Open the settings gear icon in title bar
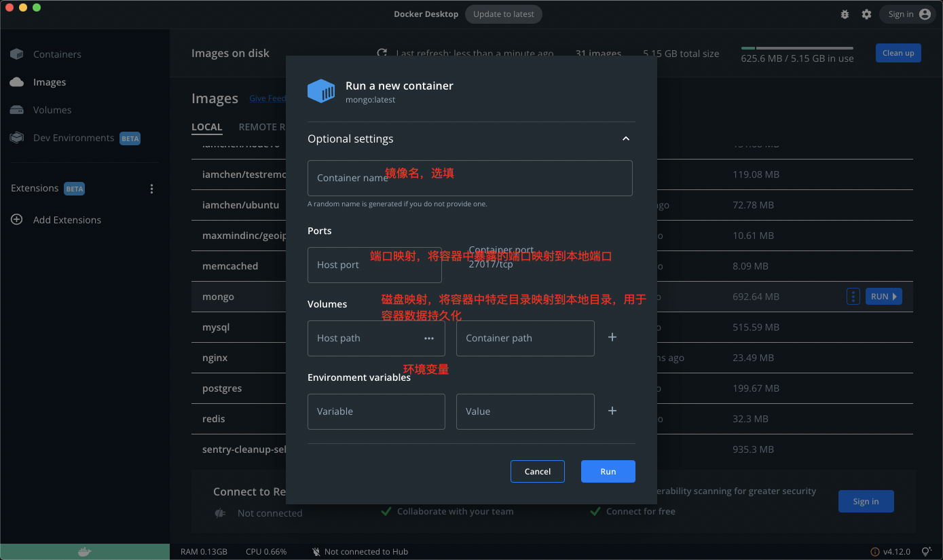 (866, 14)
